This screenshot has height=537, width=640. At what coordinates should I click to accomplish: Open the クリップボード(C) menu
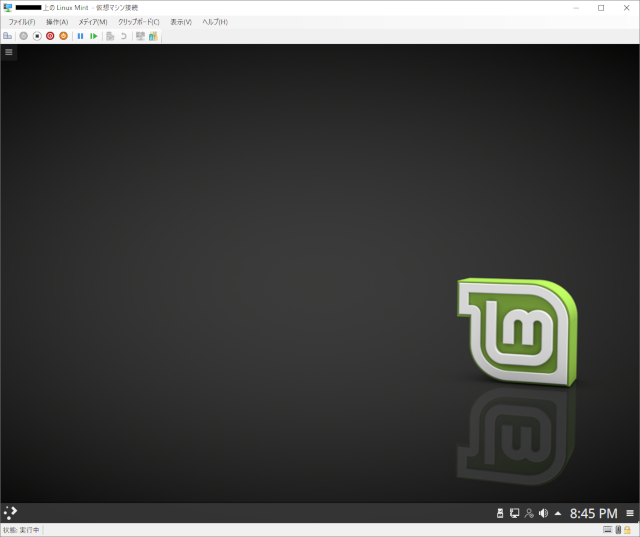(138, 22)
